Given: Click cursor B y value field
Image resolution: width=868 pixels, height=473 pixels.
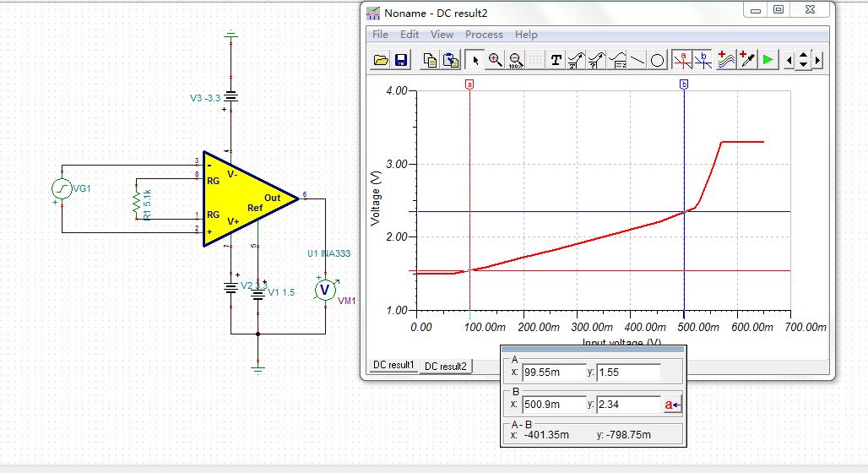Looking at the screenshot, I should point(628,405).
